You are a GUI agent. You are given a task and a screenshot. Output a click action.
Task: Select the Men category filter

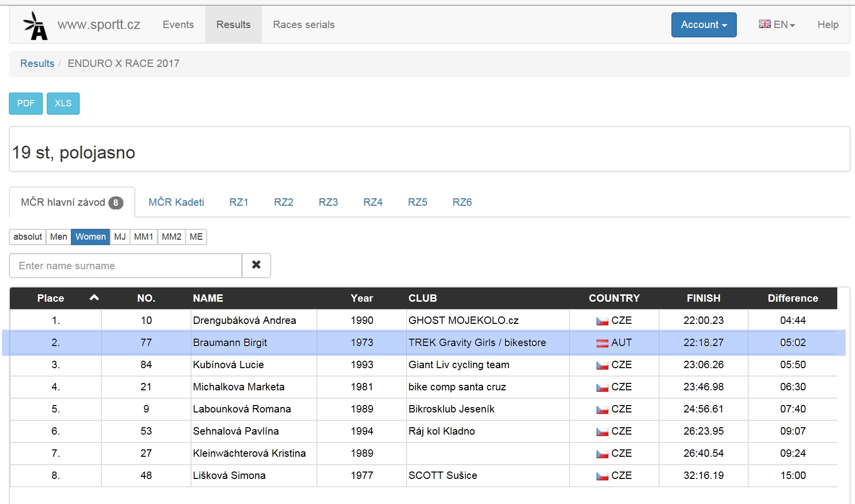59,237
